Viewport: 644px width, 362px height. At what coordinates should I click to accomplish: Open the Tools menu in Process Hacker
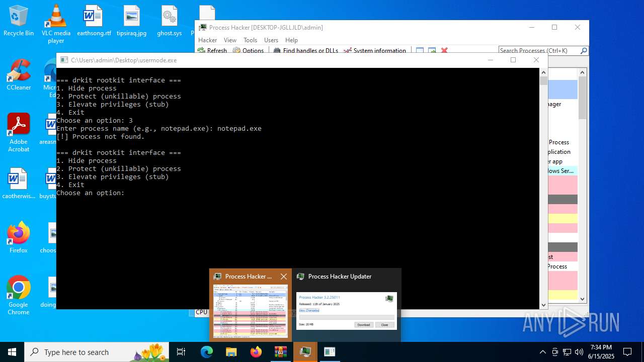(x=250, y=40)
